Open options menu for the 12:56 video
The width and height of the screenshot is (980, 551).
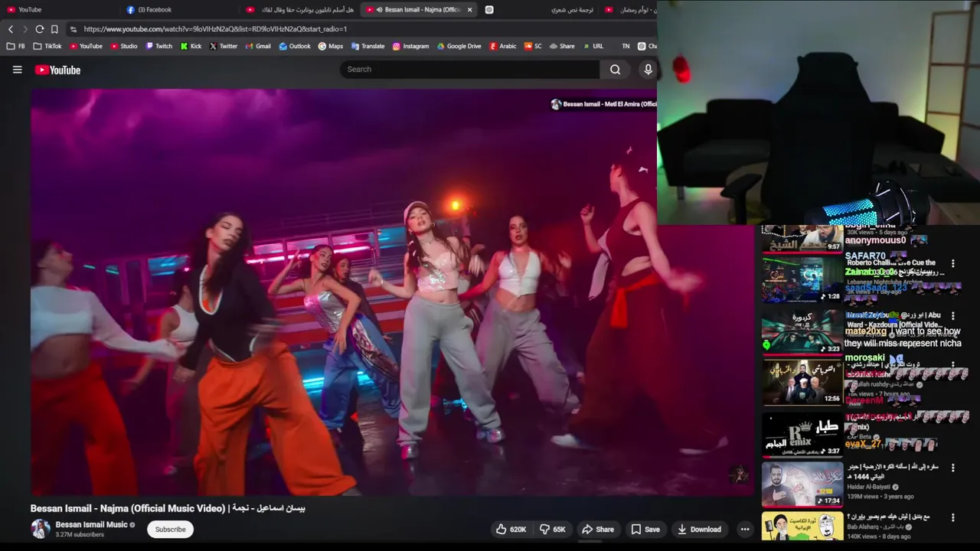(953, 366)
